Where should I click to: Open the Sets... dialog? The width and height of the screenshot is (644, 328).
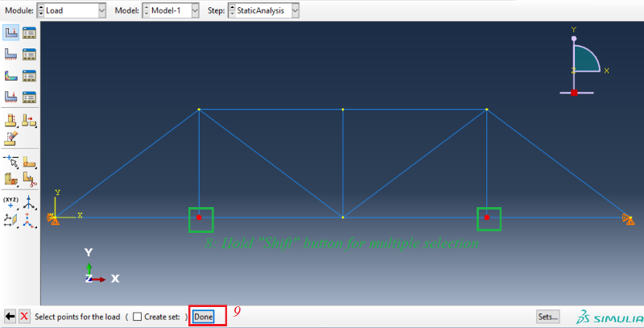pos(548,317)
